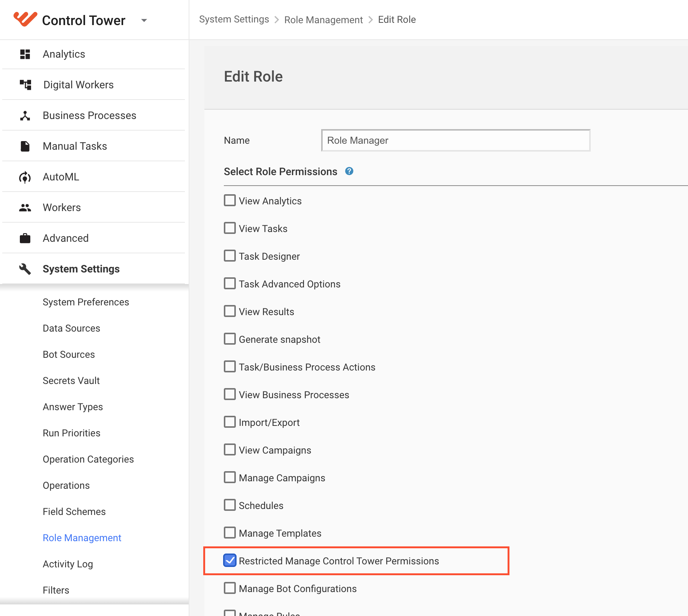Click the Analytics dashboard icon
The width and height of the screenshot is (688, 616).
pos(25,54)
